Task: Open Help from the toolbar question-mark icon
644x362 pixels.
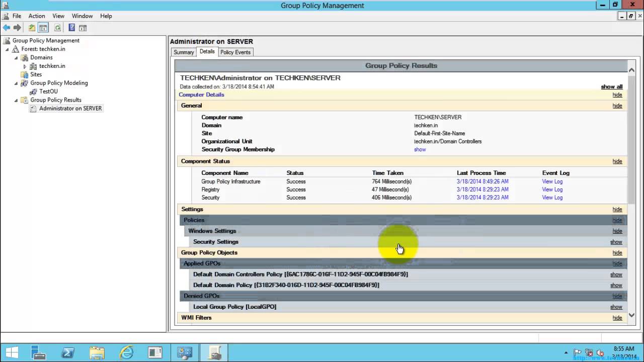Action: click(x=71, y=28)
